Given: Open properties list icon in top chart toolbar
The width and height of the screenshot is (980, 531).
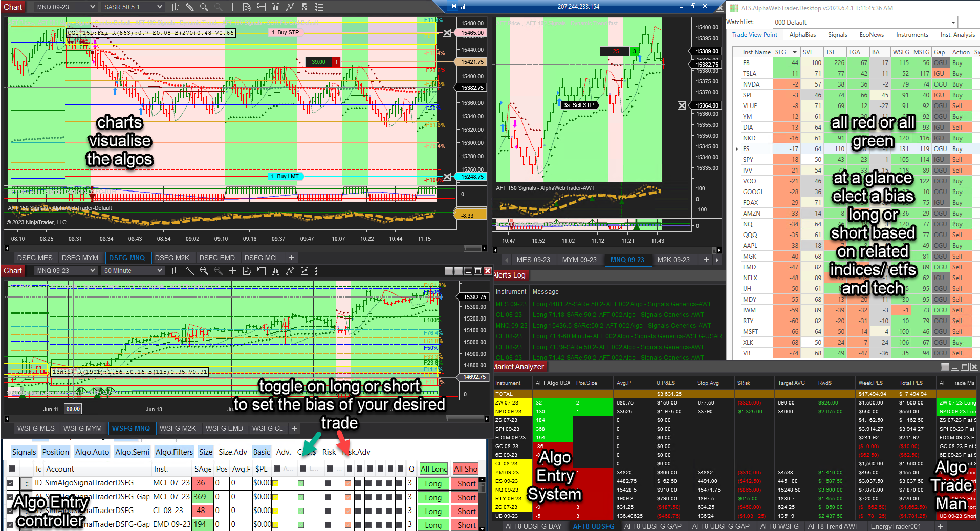Looking at the screenshot, I should click(x=318, y=7).
